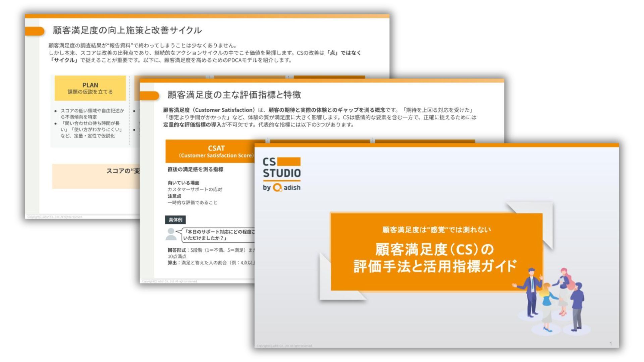Click the page number 1 on front slide
The image size is (644, 362).
[x=610, y=344]
